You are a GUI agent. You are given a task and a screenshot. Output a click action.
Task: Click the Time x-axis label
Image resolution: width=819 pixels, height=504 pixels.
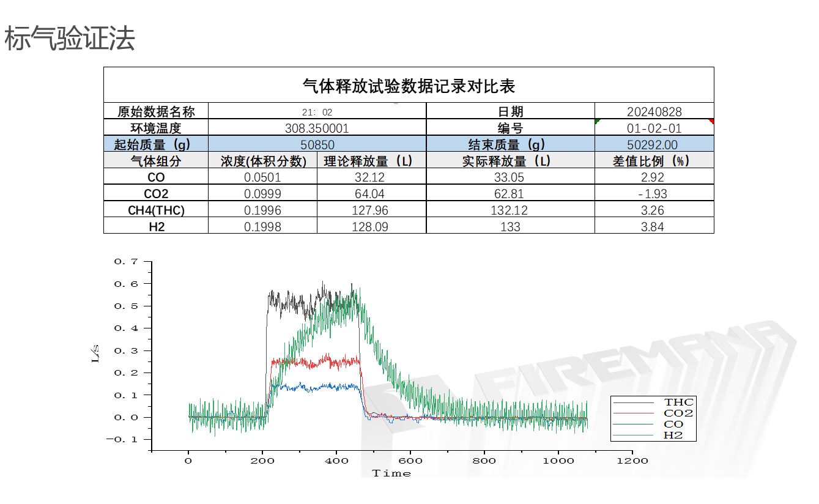coord(391,473)
